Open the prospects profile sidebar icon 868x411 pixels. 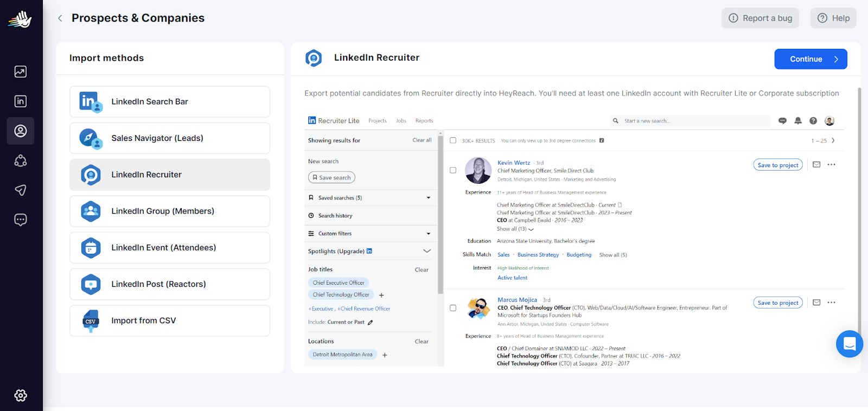pos(21,131)
